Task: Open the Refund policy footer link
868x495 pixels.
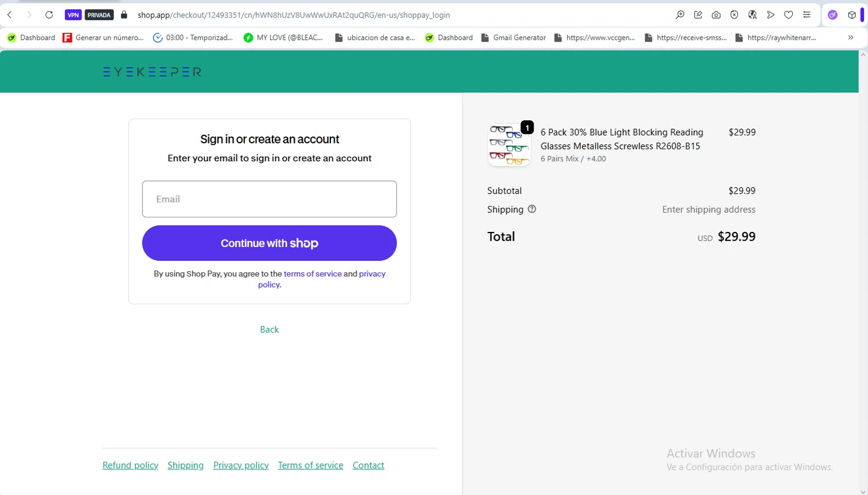Action: click(130, 466)
